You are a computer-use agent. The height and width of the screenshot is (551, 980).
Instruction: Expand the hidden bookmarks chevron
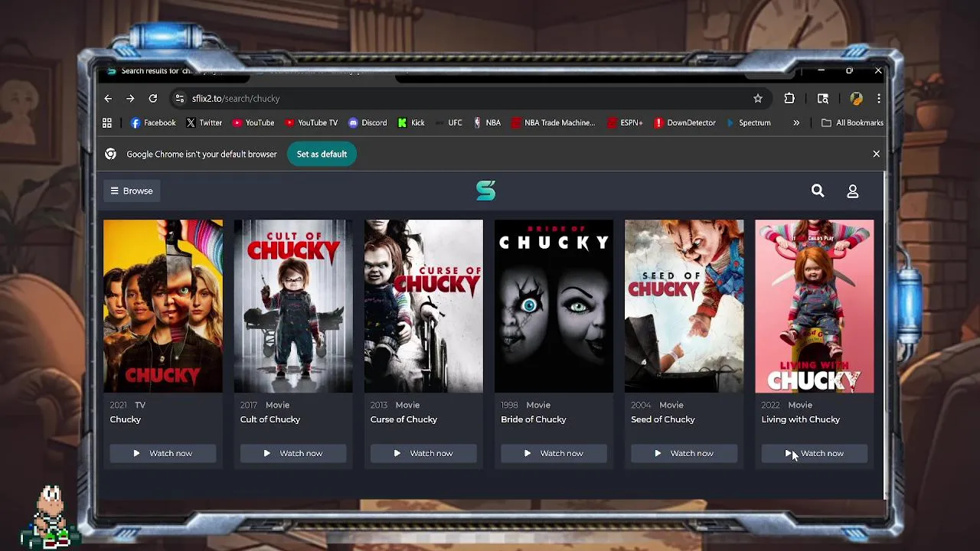(796, 122)
